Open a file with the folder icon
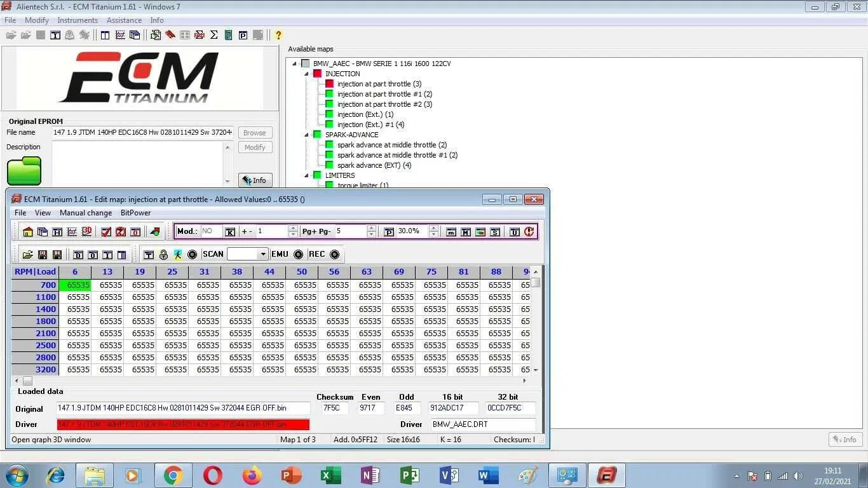868x488 pixels. click(27, 254)
